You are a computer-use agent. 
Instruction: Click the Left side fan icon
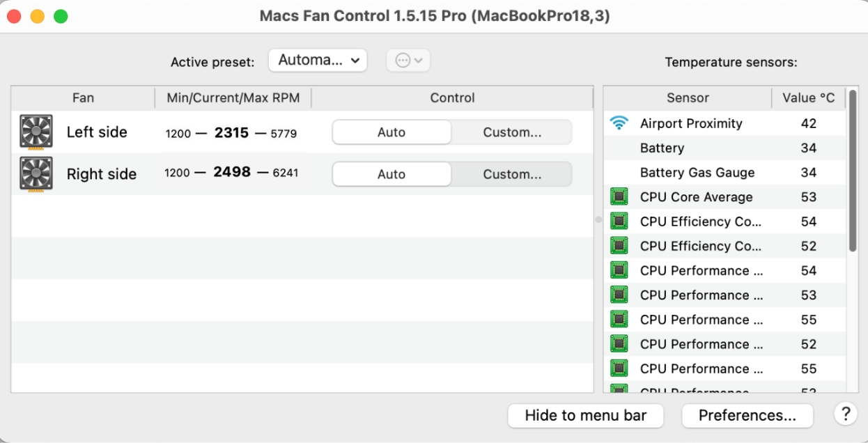point(36,132)
